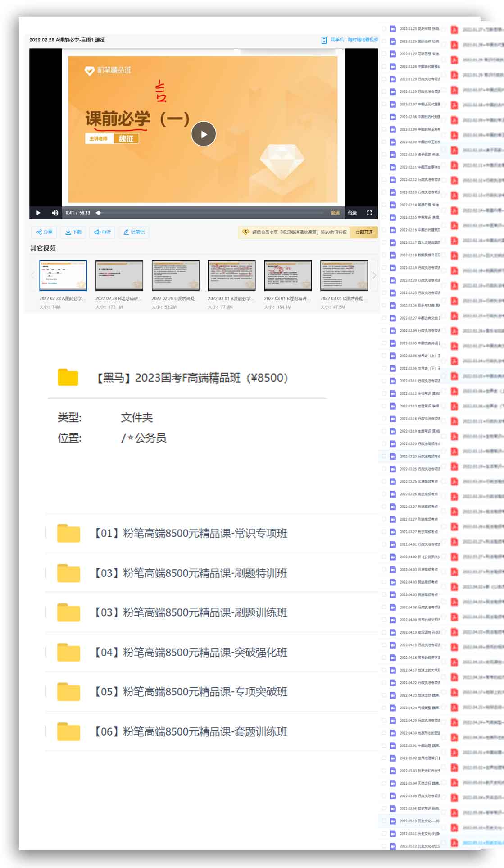The image size is (504, 868).
Task: Click the 申诉 appeal button
Action: 102,232
